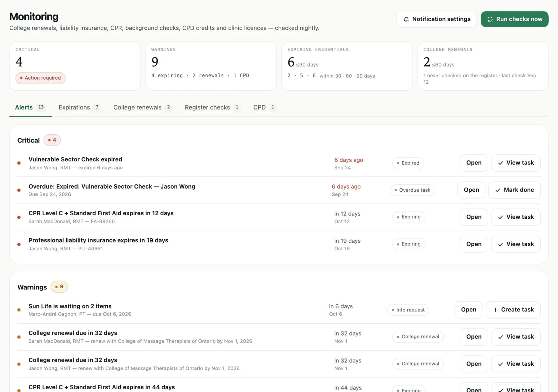This screenshot has height=392, width=558.
Task: Click the 'Vulnerable Sector Check expired' title
Action: coord(75,159)
